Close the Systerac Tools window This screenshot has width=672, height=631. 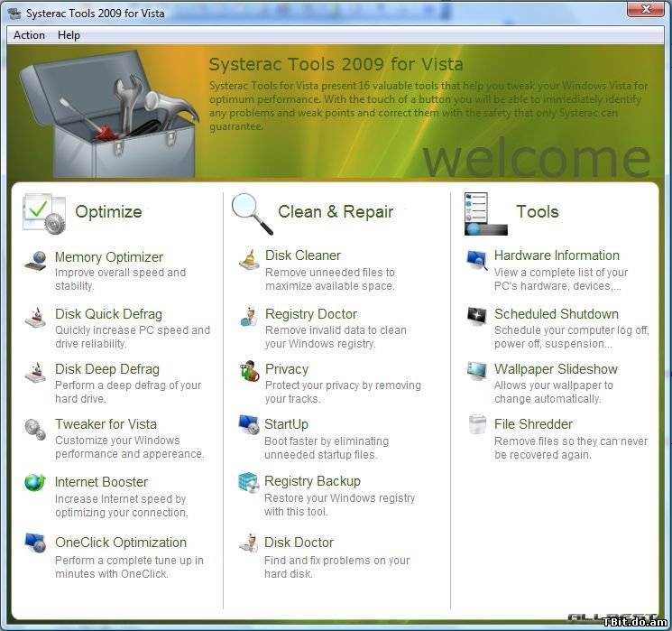pos(646,9)
